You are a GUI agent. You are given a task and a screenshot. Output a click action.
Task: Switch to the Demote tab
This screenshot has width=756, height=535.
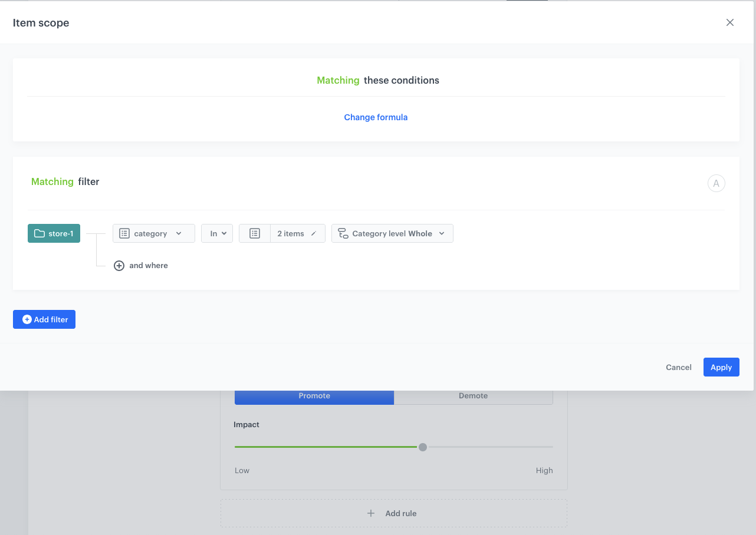(473, 396)
